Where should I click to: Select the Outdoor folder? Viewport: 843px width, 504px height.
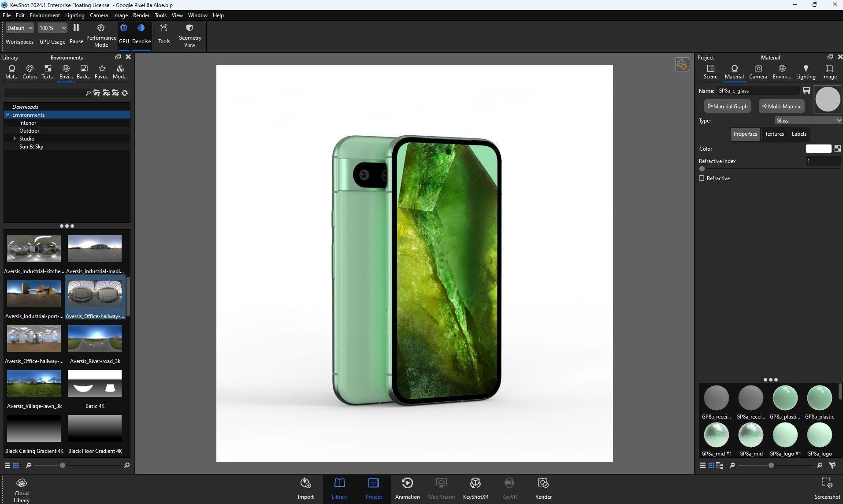(x=29, y=131)
